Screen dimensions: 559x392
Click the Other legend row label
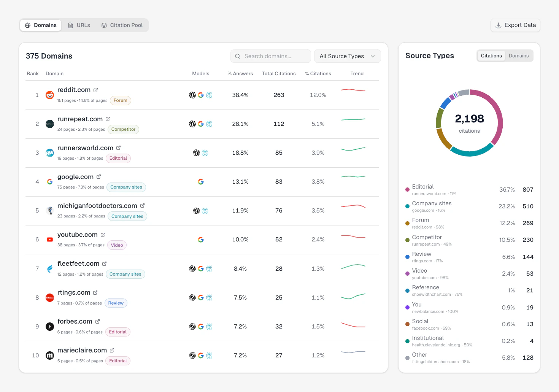coord(419,355)
